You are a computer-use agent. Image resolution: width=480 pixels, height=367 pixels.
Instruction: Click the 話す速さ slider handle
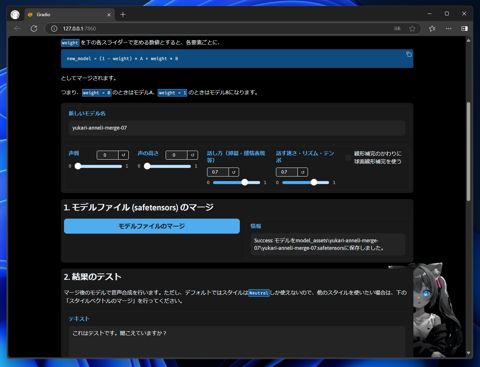click(x=314, y=182)
